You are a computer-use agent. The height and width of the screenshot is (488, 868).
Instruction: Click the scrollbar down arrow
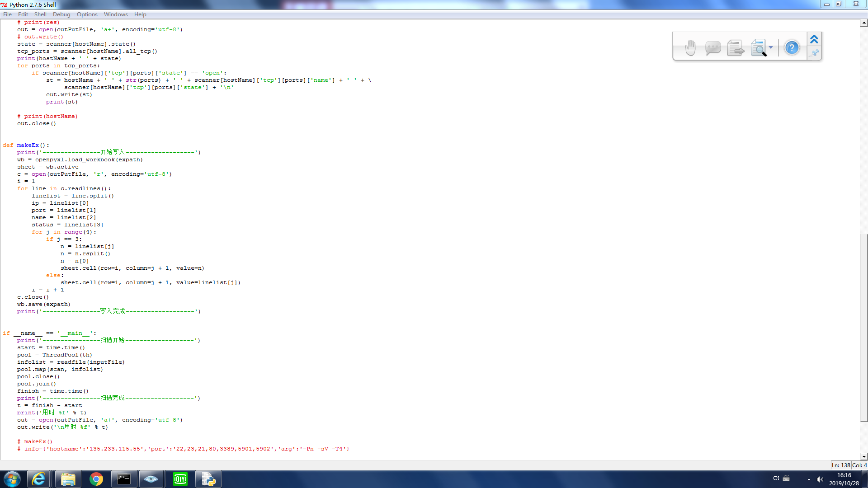(x=864, y=456)
